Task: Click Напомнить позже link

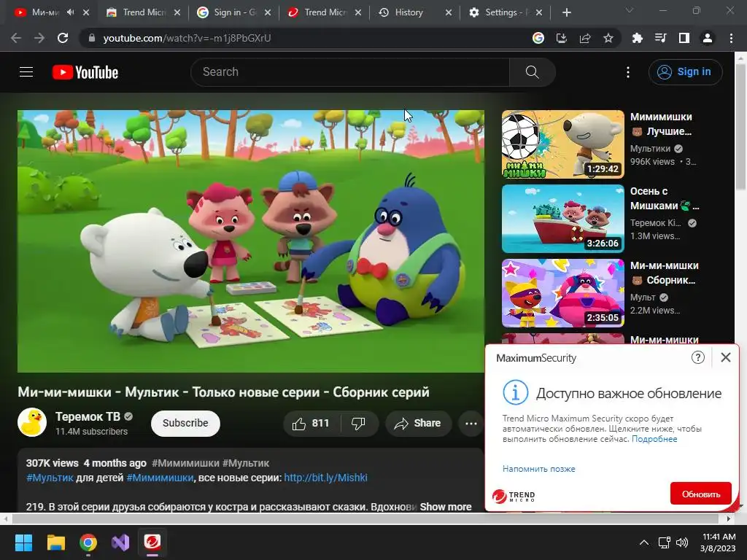Action: 539,469
